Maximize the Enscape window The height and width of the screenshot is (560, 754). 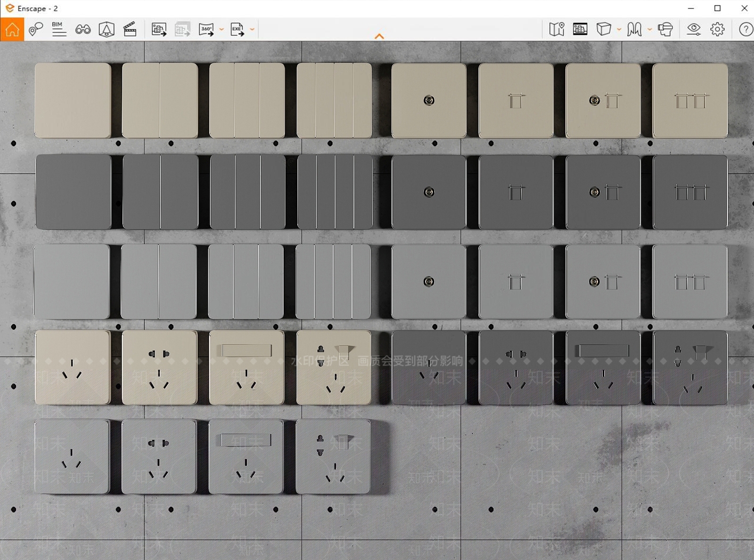[717, 8]
